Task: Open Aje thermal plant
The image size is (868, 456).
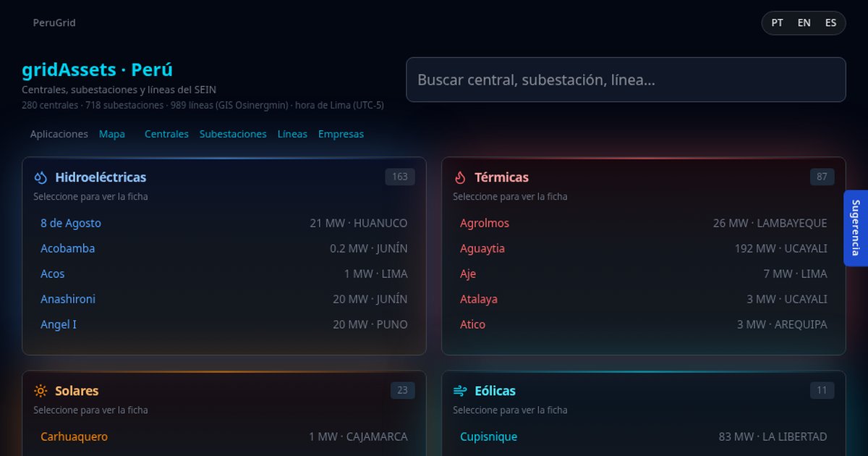Action: 468,274
